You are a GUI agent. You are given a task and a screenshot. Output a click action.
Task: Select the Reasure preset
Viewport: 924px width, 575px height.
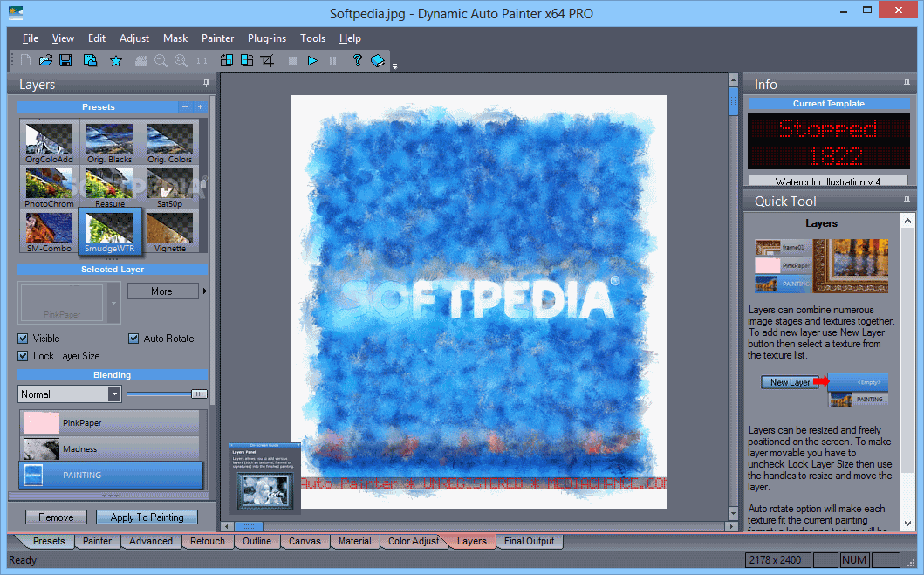tap(110, 188)
